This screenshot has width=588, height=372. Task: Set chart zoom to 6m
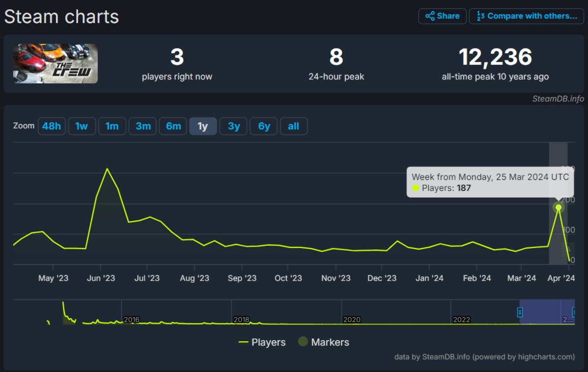[x=173, y=126]
